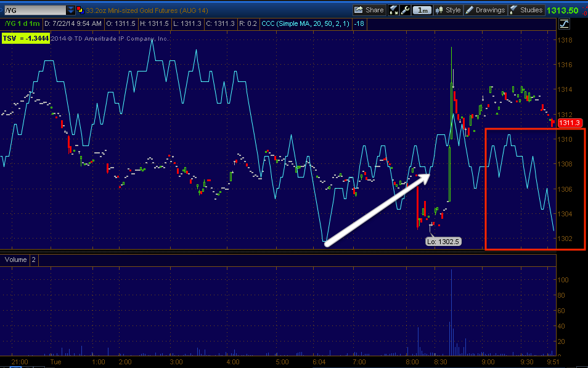Open the Share menu
The height and width of the screenshot is (368, 588).
tap(369, 10)
